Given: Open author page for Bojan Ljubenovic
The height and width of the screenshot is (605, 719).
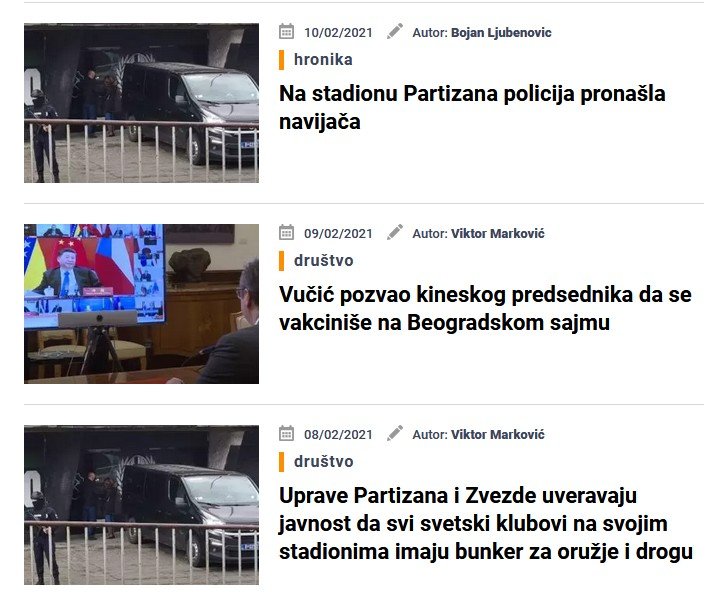Looking at the screenshot, I should 501,33.
